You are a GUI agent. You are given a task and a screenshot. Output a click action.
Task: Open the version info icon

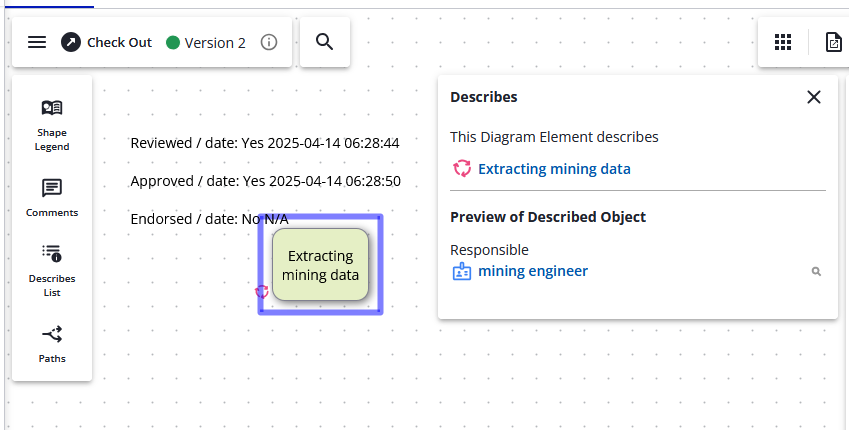(x=268, y=42)
